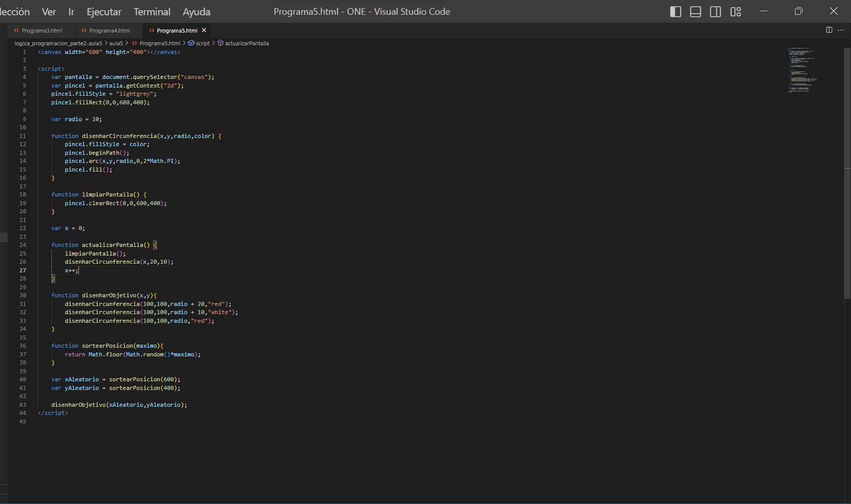Select the active Programa5.html tab

177,31
